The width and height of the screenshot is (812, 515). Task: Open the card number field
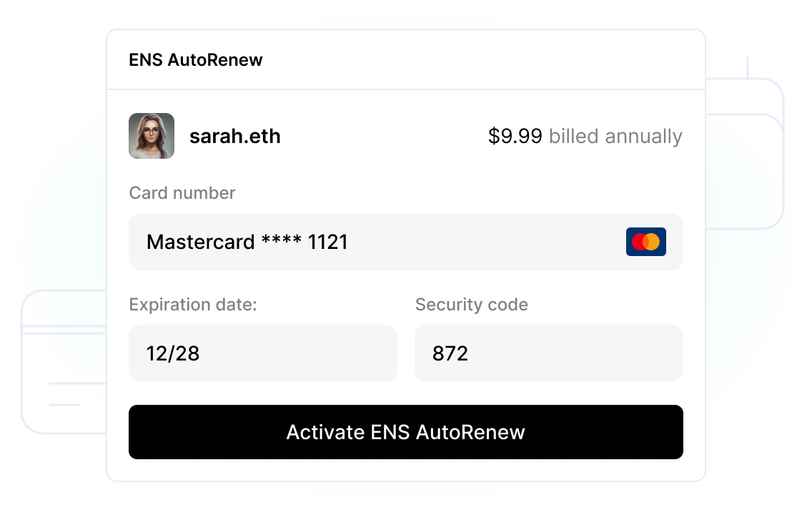point(406,242)
